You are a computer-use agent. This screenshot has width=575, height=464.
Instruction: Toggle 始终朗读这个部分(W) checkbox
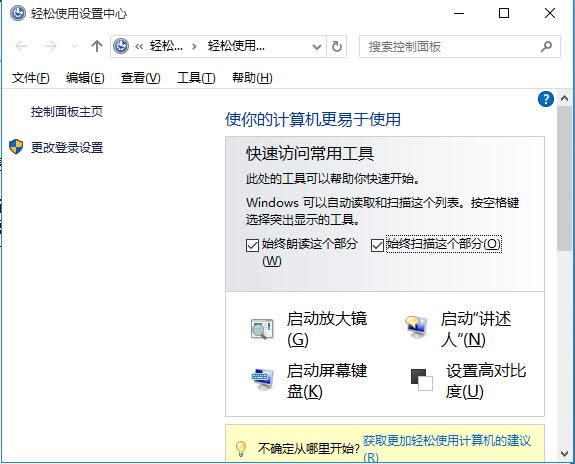tap(252, 245)
